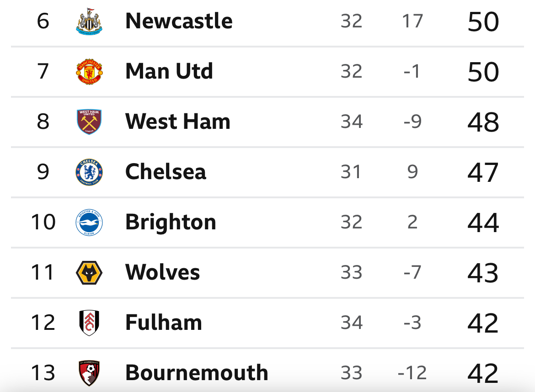Open the Bournemouth team link
The image size is (535, 392).
click(197, 372)
